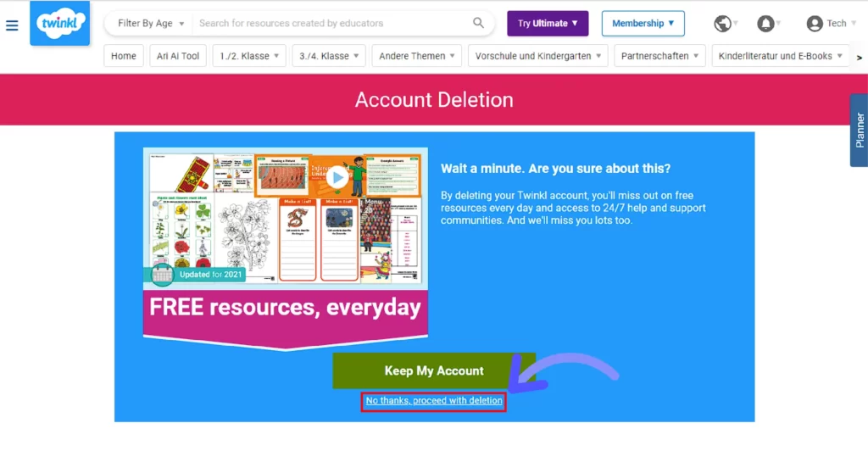This screenshot has width=868, height=462.
Task: Expand the Andere Themen menu
Action: pyautogui.click(x=417, y=56)
